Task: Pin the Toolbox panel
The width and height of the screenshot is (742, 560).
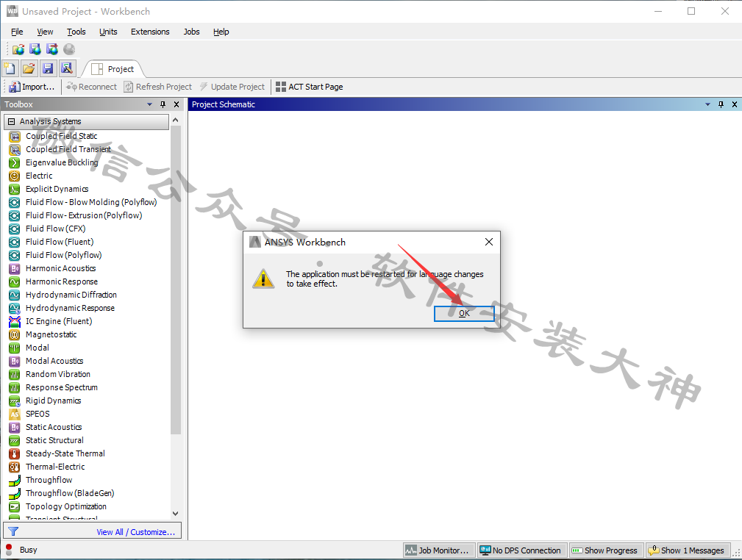Action: [x=163, y=104]
